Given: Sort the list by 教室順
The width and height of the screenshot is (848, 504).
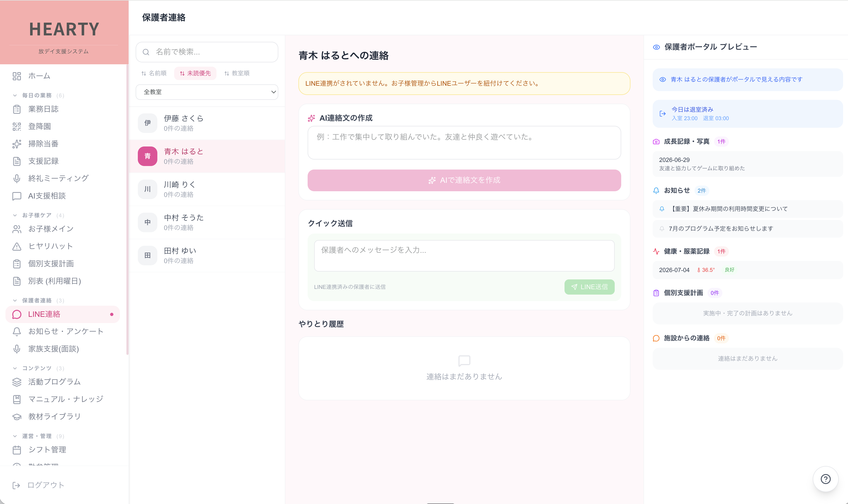Looking at the screenshot, I should tap(237, 73).
